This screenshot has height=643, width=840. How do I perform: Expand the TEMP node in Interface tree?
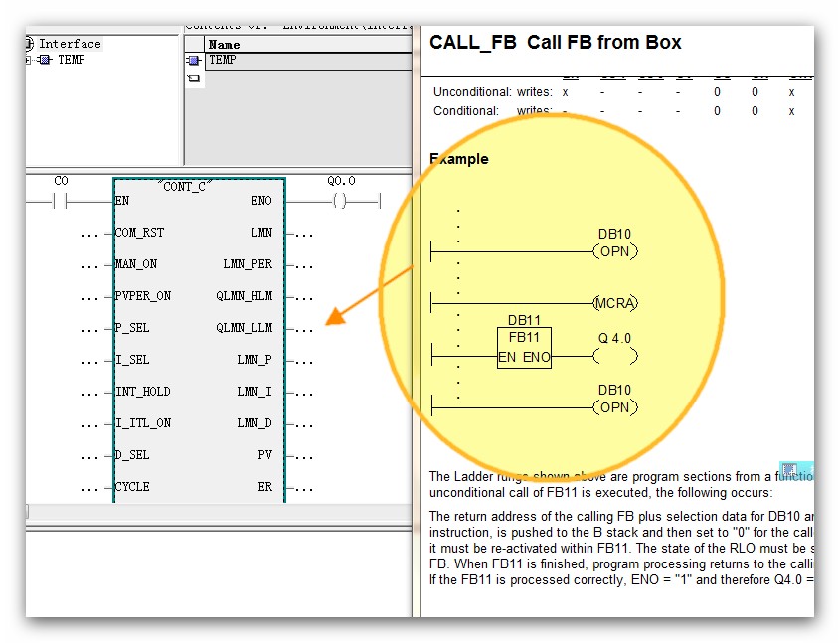(29, 60)
